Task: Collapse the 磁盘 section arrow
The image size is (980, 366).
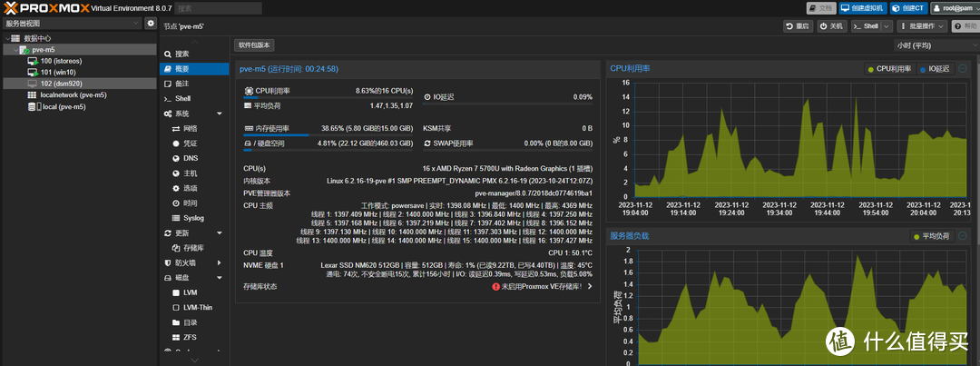Action: click(x=220, y=278)
